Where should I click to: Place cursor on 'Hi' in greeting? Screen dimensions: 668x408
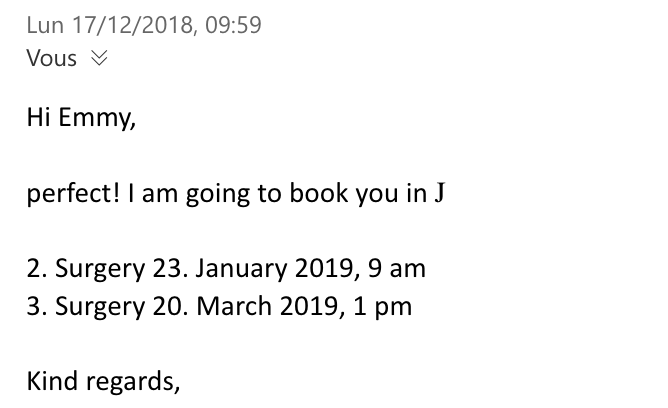tap(39, 117)
